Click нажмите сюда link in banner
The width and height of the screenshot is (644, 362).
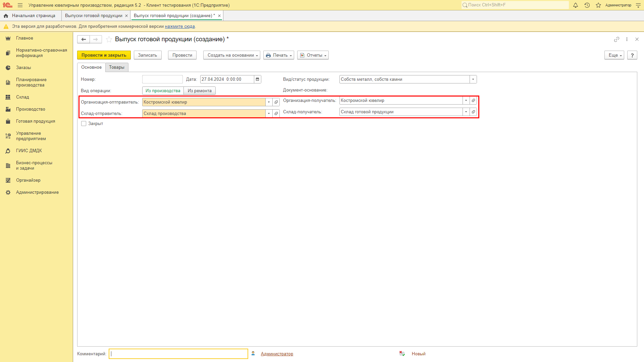point(180,26)
